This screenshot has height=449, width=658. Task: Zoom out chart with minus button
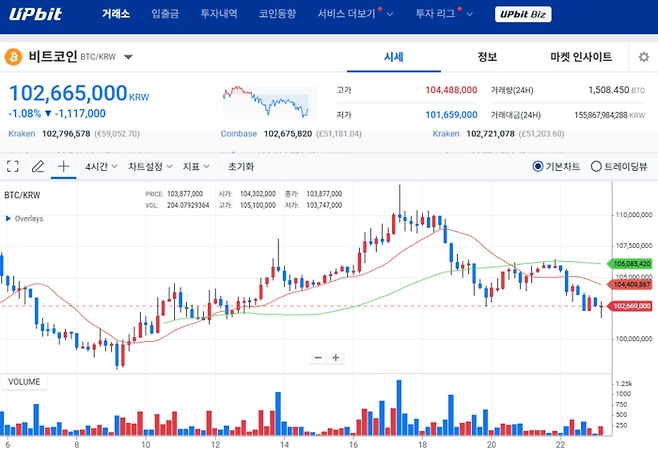[318, 358]
